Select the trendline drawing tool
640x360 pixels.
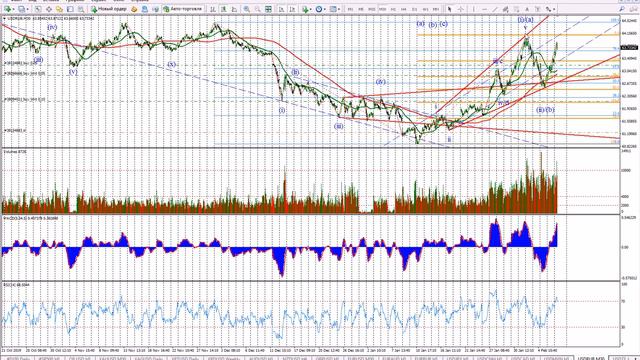pyautogui.click(x=495, y=9)
